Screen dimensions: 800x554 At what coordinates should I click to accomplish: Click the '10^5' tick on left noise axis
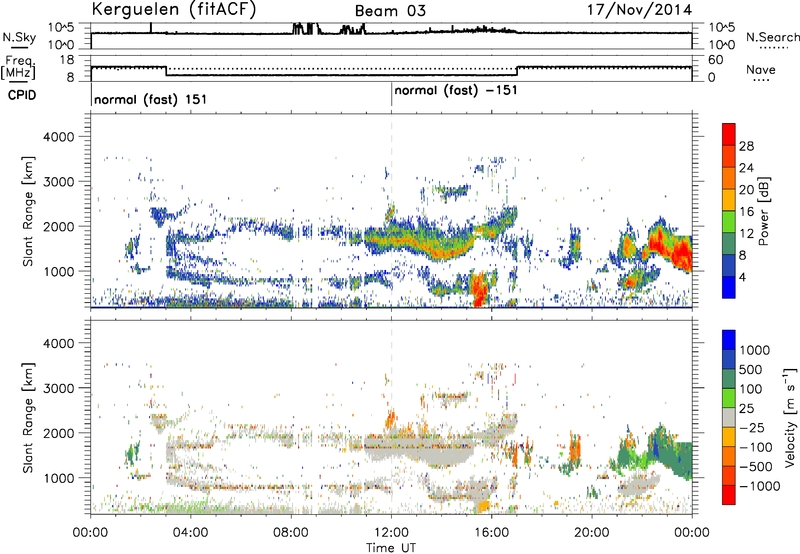(x=60, y=28)
